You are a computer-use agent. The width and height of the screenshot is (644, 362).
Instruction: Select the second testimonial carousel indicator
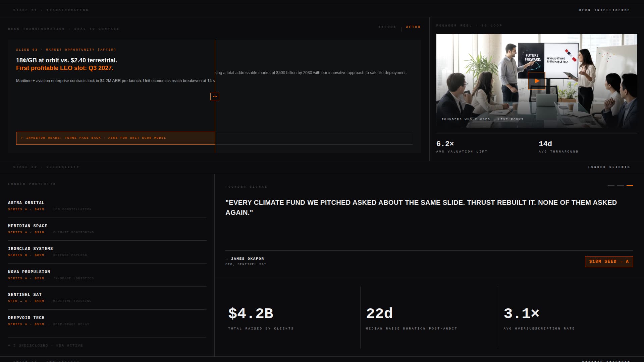point(621,185)
